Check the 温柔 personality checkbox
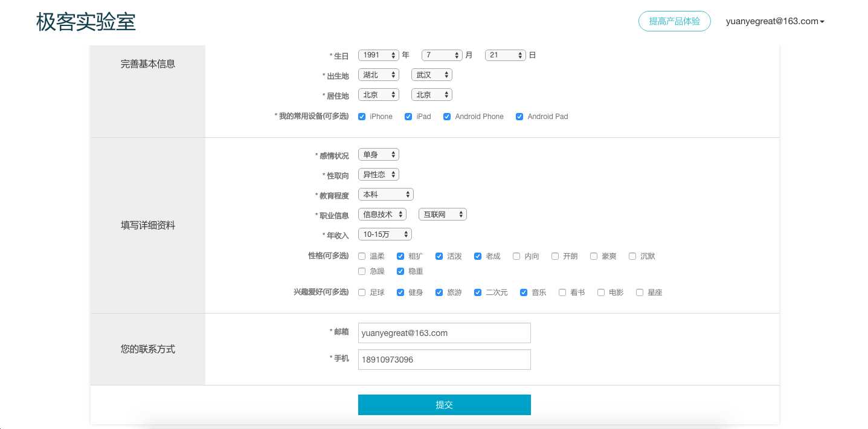The height and width of the screenshot is (429, 868). [362, 256]
